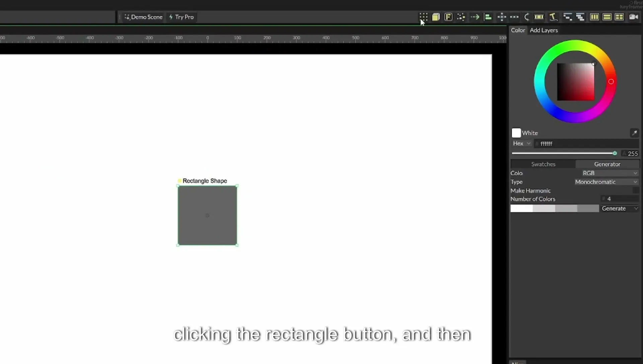This screenshot has height=364, width=643.
Task: Click the scattered dots icon
Action: point(461,17)
